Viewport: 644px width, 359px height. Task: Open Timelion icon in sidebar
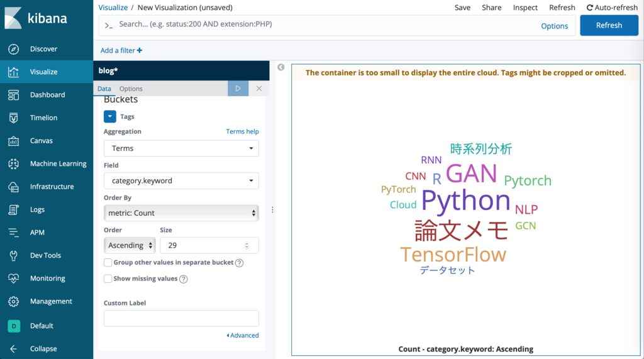click(13, 118)
